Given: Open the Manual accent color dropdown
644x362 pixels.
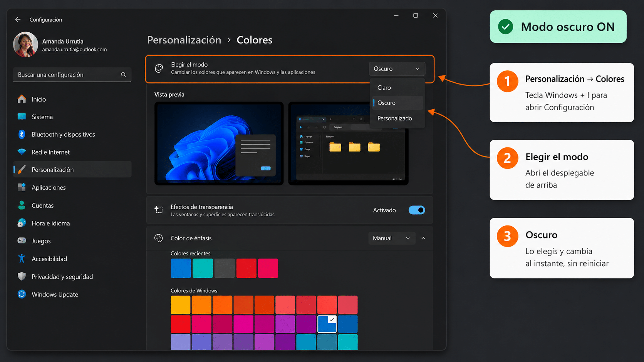Looking at the screenshot, I should (x=392, y=238).
